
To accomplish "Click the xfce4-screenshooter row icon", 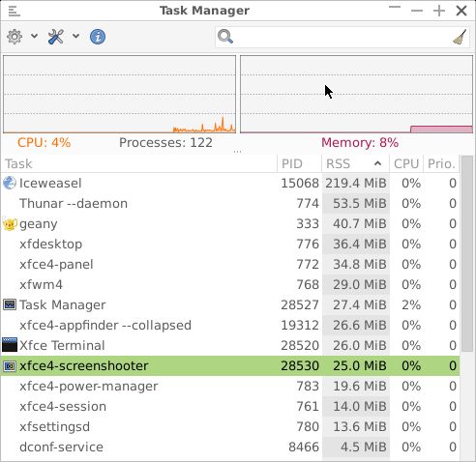I will point(10,366).
